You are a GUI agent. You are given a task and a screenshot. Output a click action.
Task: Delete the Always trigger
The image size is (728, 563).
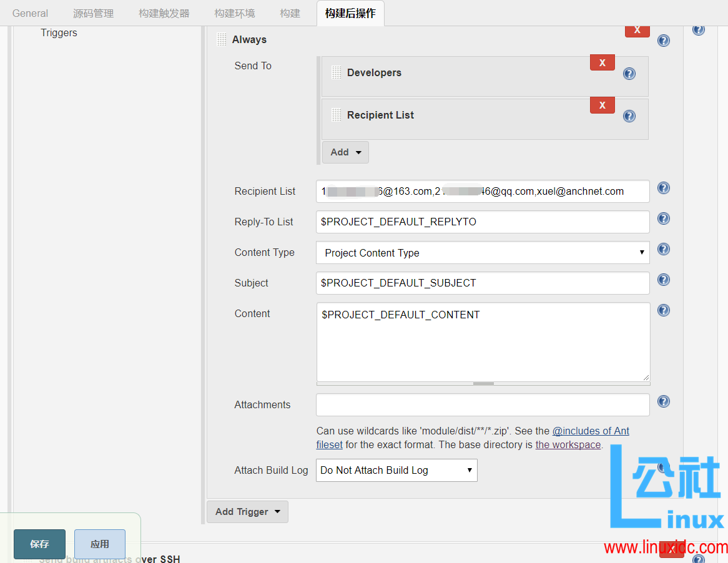pyautogui.click(x=637, y=31)
